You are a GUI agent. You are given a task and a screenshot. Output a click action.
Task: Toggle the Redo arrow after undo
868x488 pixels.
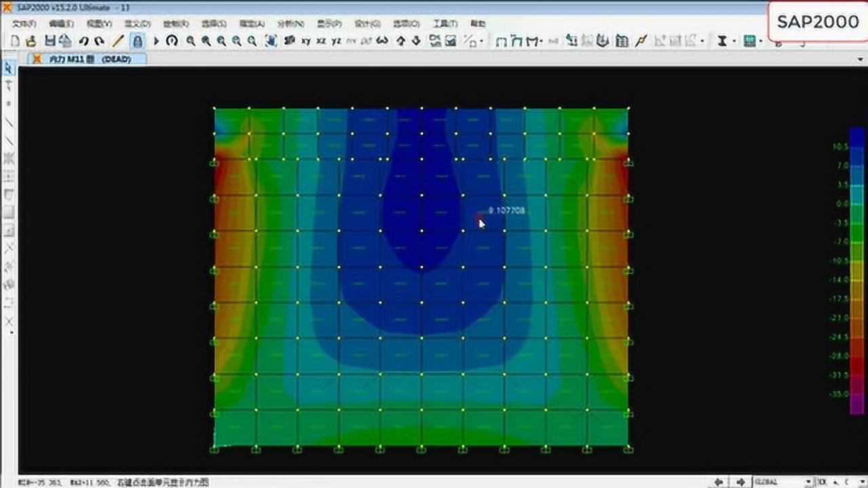coord(100,41)
